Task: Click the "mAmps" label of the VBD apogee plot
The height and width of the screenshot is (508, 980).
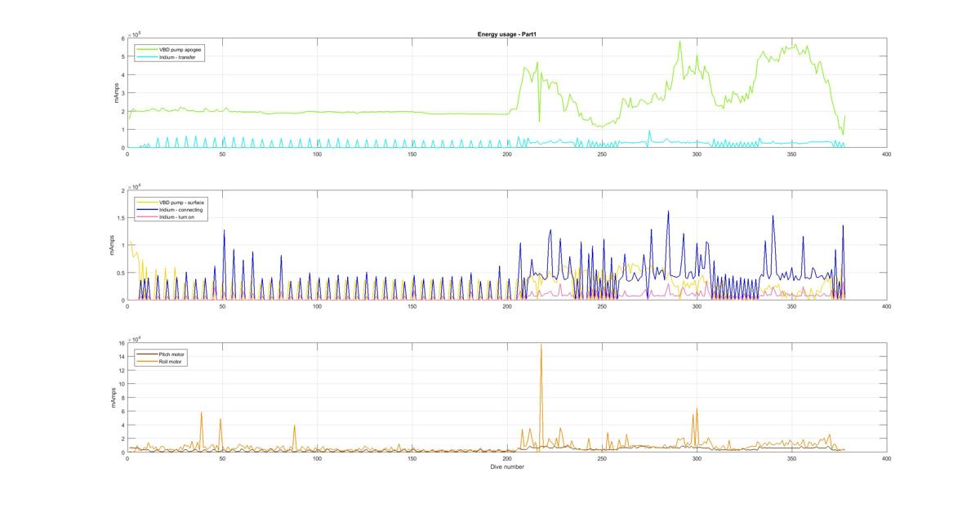Action: coord(115,93)
